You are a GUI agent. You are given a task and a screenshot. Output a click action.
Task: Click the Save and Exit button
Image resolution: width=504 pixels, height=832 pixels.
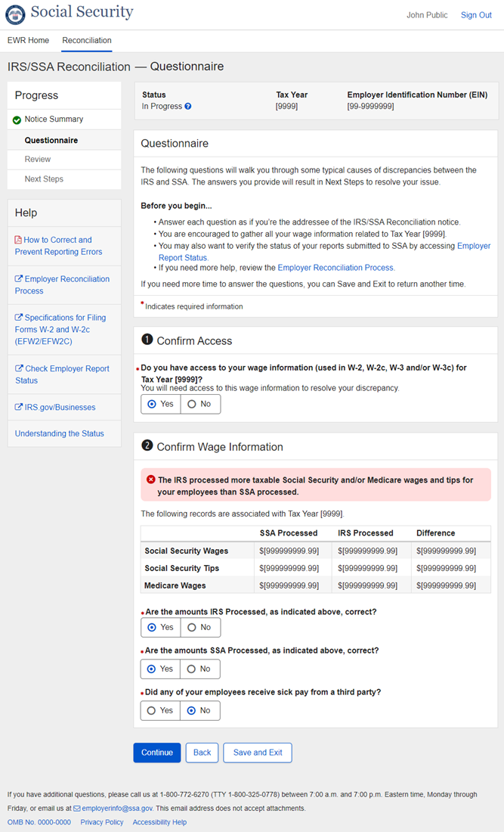(x=258, y=753)
